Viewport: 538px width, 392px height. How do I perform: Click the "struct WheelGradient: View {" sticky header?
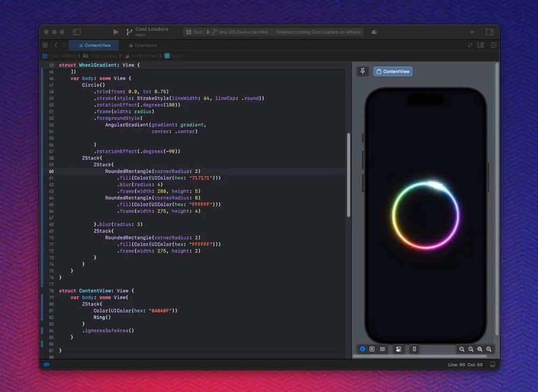(x=99, y=65)
